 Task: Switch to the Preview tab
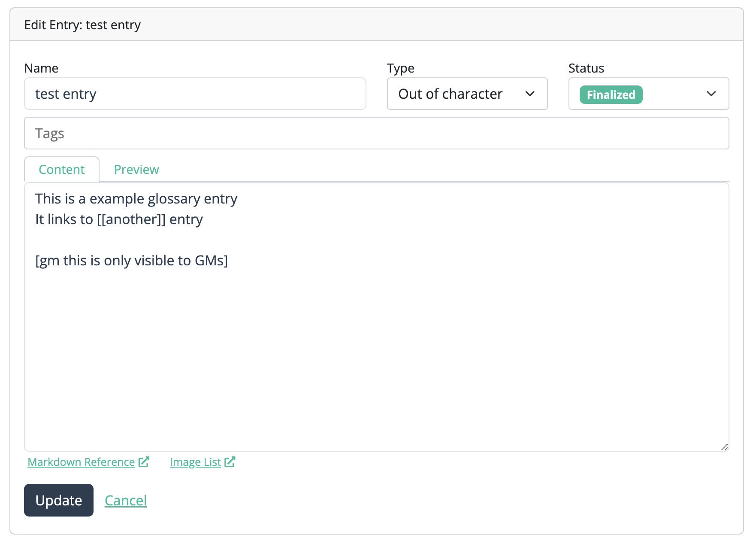click(x=136, y=170)
